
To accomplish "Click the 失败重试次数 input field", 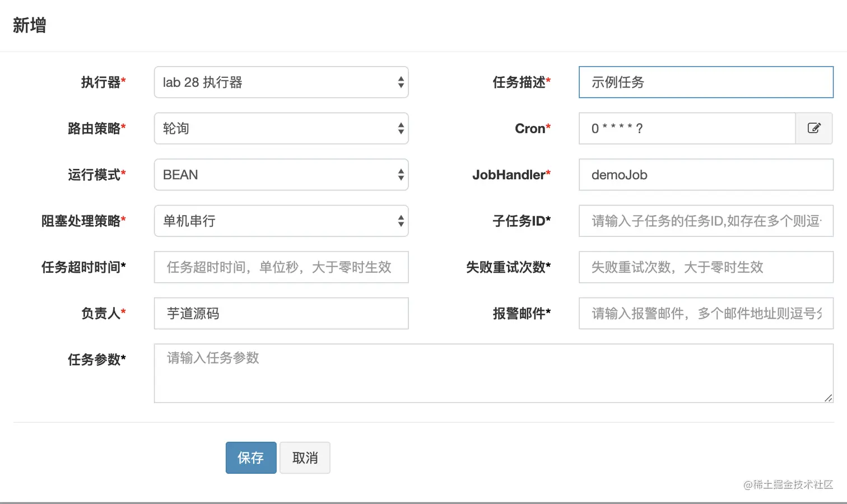I will tap(706, 267).
